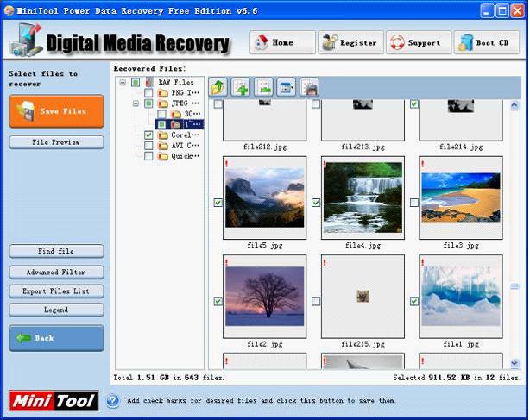Select the file2.jpg tree sunset thumbnail
Image resolution: width=530 pixels, height=420 pixels.
265,297
